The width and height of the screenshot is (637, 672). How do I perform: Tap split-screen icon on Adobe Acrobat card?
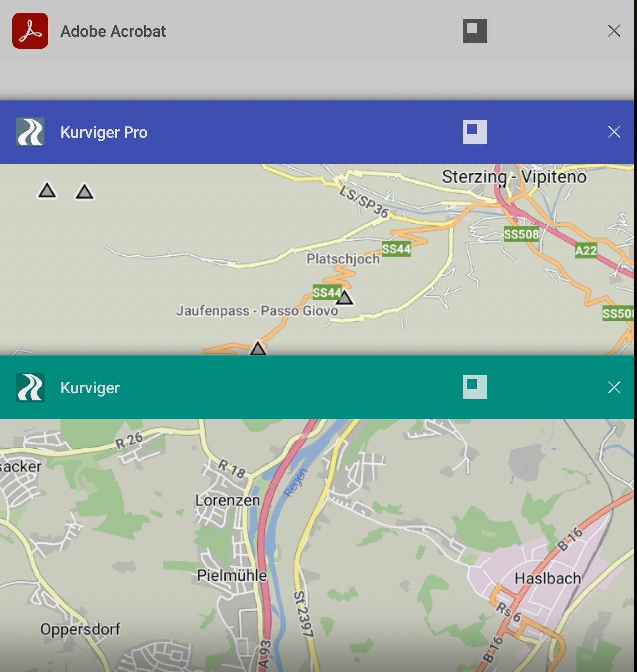[x=475, y=31]
